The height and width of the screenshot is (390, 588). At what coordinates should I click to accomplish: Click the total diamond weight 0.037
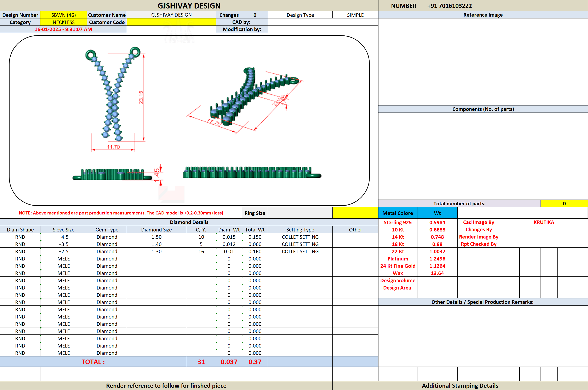click(x=229, y=362)
